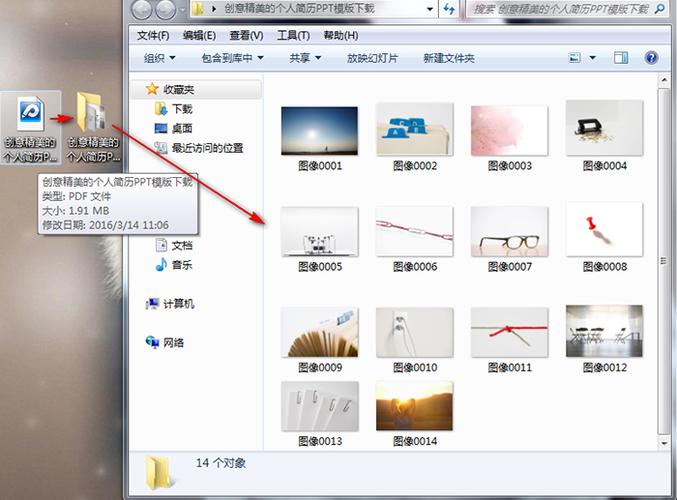Click the desktop folder icon 创意精美的个人简历P...
The height and width of the screenshot is (500, 677).
(92, 111)
